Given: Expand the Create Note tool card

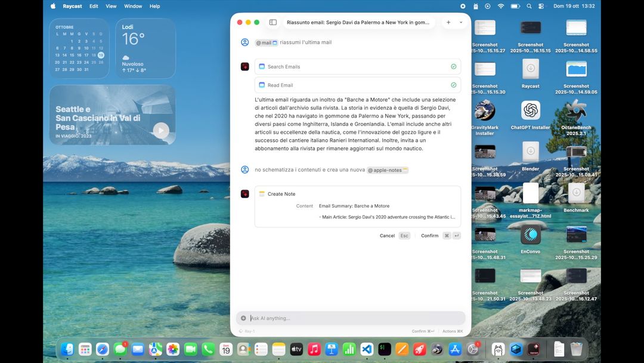Looking at the screenshot, I should (358, 194).
